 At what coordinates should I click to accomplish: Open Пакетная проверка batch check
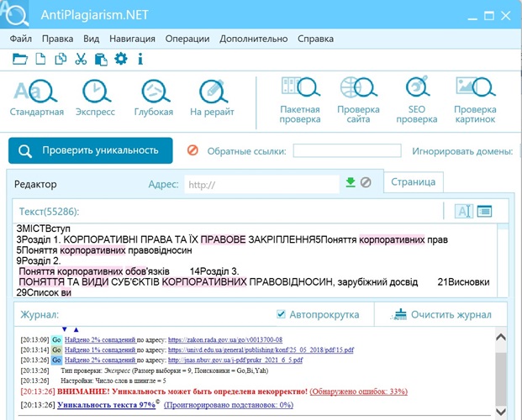coord(300,100)
